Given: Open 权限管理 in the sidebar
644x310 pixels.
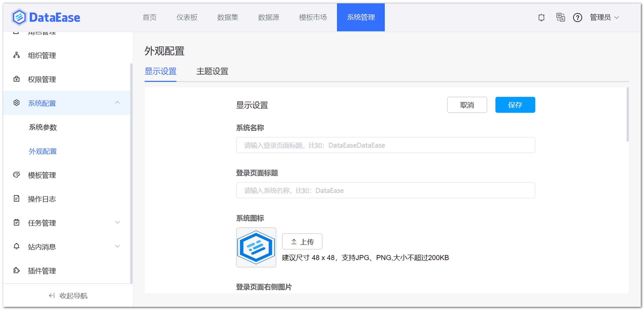Looking at the screenshot, I should click(42, 79).
